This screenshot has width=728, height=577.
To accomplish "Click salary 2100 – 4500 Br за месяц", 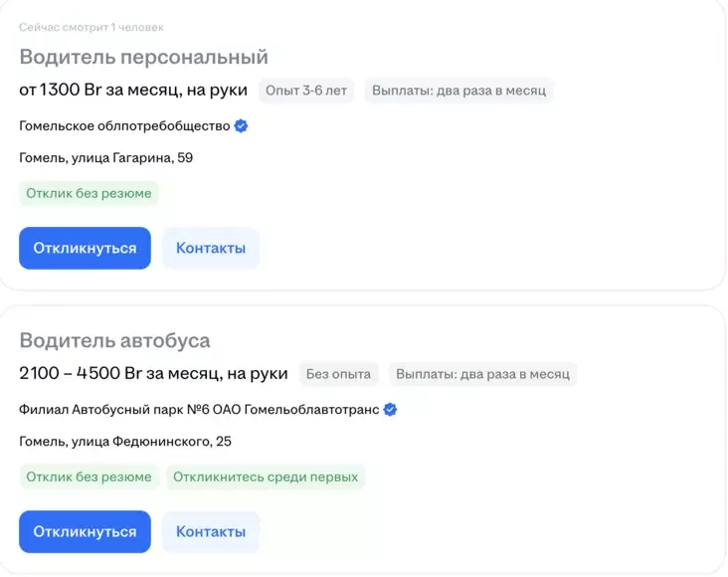I will [153, 374].
